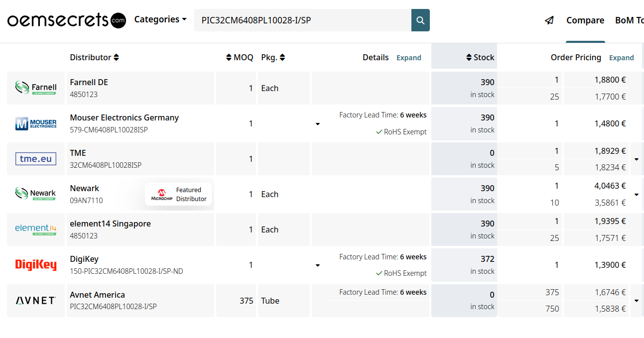The width and height of the screenshot is (644, 338).
Task: Click the oemsecrets.com home logo
Action: (66, 20)
